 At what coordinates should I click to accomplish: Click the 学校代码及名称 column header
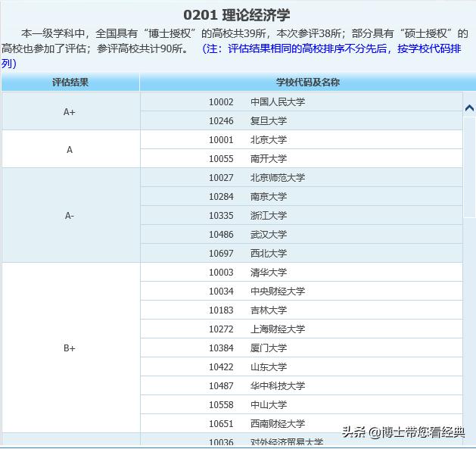(x=308, y=82)
